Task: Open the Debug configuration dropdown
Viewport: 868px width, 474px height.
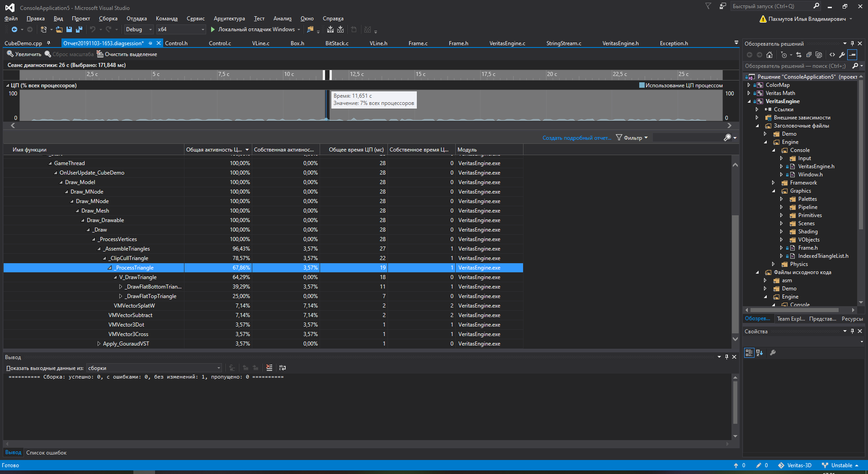Action: (x=139, y=29)
